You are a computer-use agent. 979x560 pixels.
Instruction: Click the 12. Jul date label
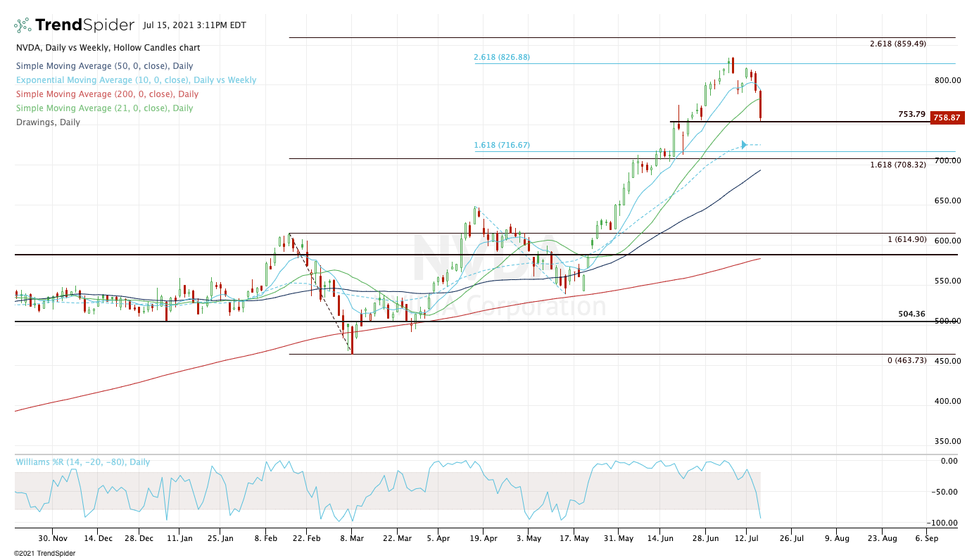point(747,537)
